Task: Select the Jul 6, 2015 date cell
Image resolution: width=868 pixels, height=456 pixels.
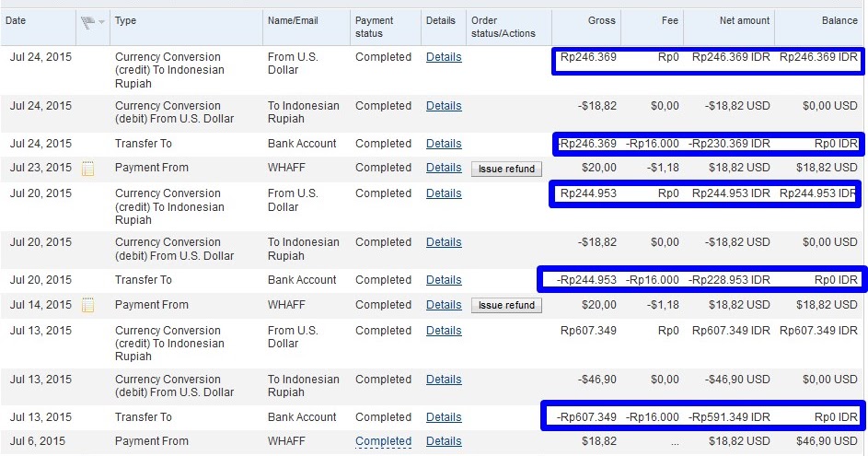Action: pos(37,441)
